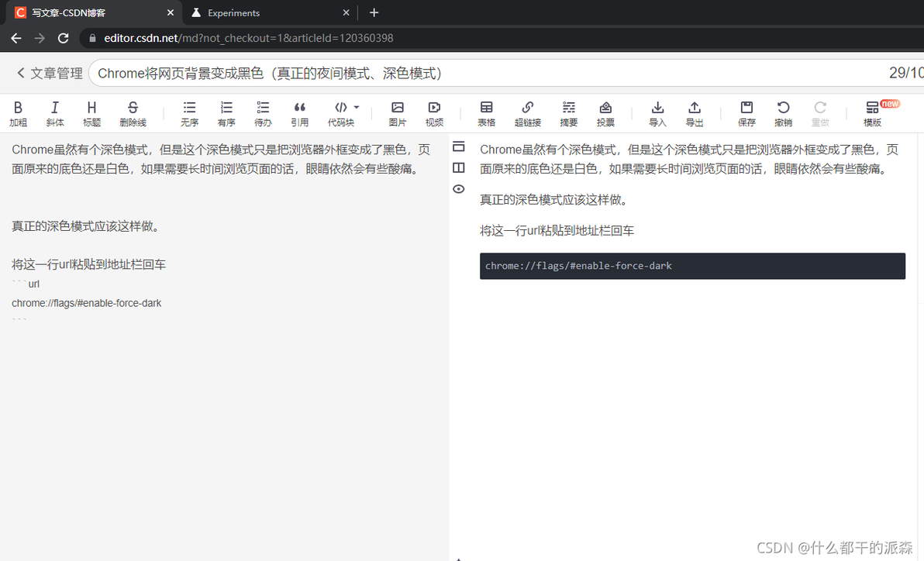The image size is (924, 561).
Task: Apply strikethrough (删除线)
Action: [133, 114]
